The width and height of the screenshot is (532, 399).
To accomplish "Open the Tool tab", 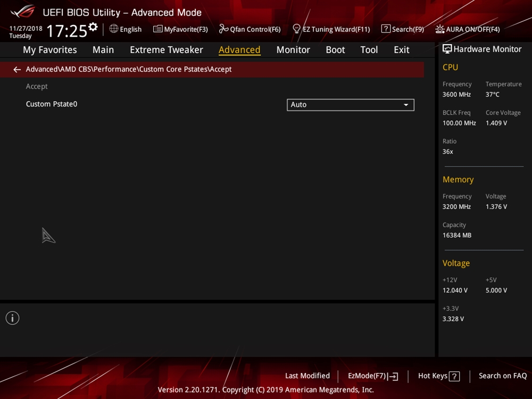I will coord(369,50).
